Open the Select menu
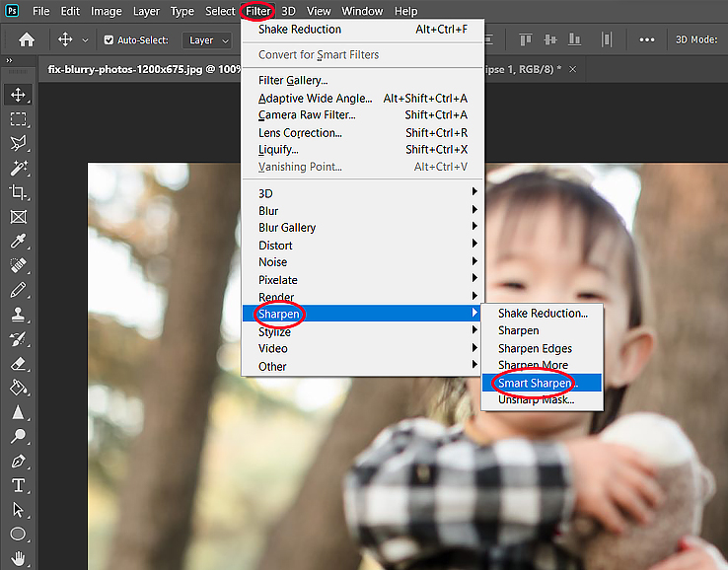 click(x=220, y=11)
